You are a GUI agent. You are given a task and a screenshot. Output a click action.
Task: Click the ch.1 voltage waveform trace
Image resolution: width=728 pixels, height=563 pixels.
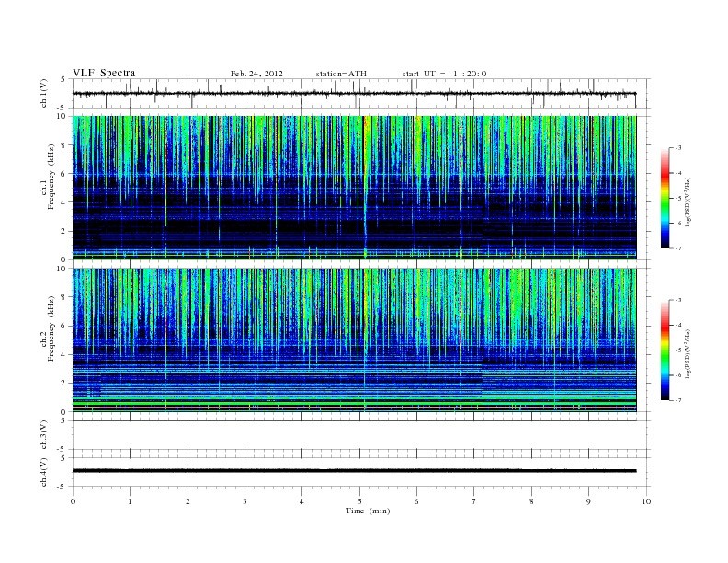click(354, 93)
